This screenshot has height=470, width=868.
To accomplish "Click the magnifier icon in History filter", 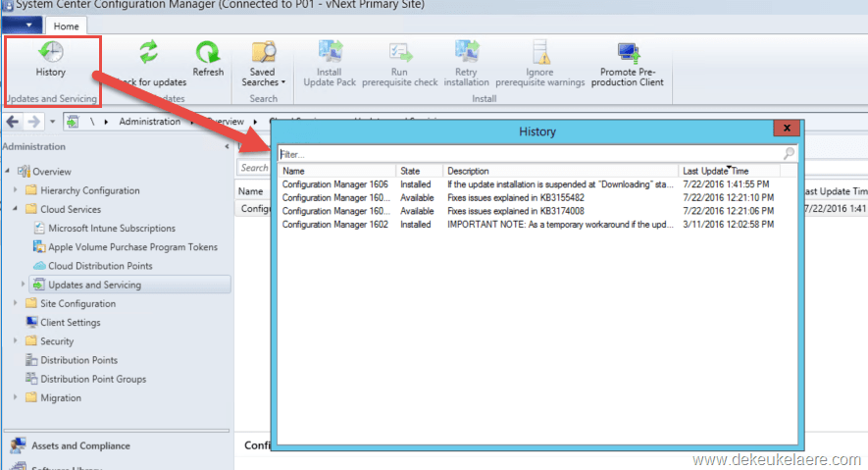I will pyautogui.click(x=789, y=153).
